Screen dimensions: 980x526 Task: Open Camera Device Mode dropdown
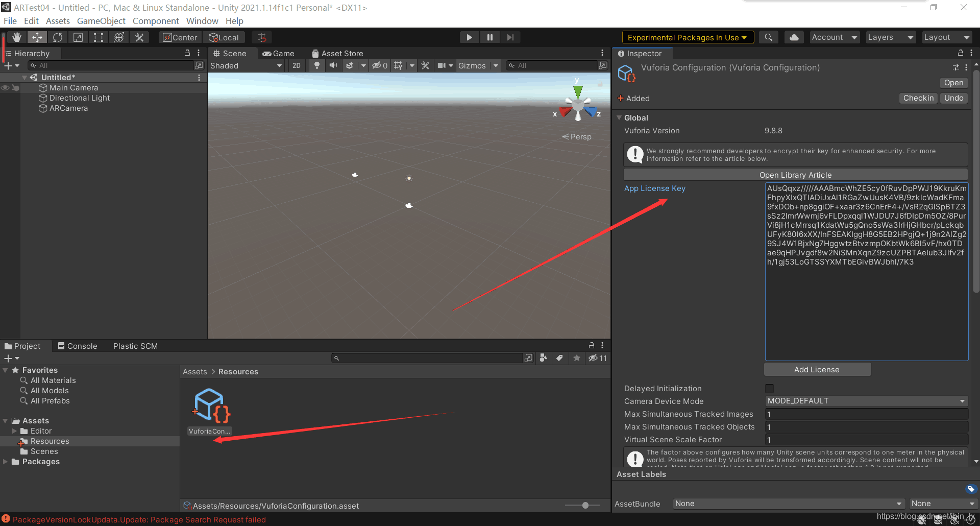tap(866, 401)
